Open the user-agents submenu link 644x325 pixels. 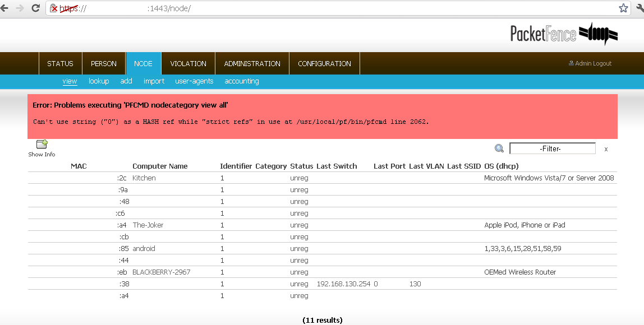coord(194,81)
